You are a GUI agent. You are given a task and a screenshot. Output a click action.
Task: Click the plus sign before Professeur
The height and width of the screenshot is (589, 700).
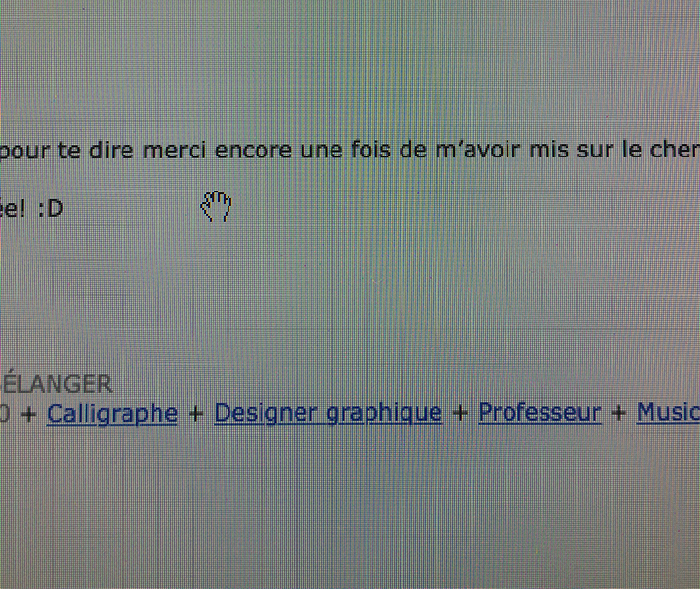point(460,413)
